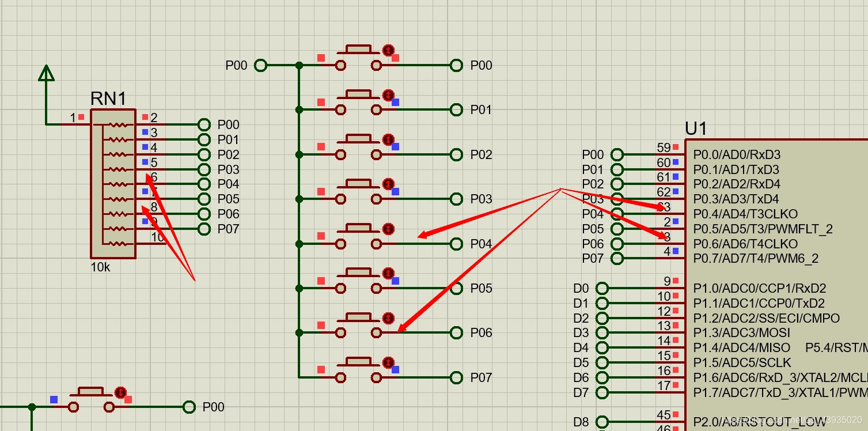The height and width of the screenshot is (431, 868).
Task: Select the U1 reference label
Action: coord(696,128)
